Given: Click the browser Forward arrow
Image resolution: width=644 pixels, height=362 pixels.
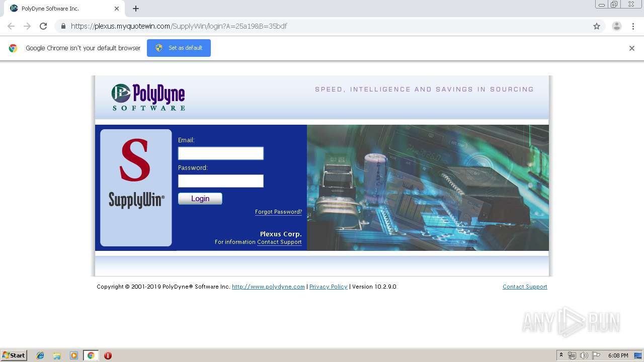Looking at the screenshot, I should coord(27,26).
